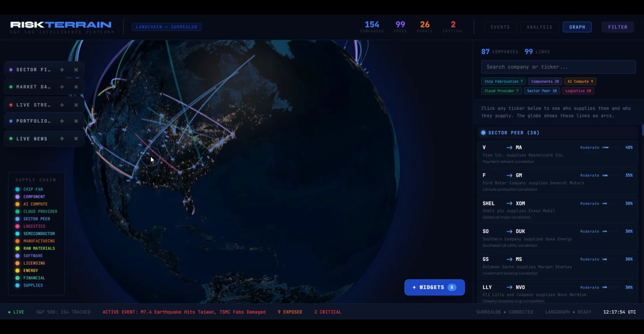This screenshot has height=334, width=644.
Task: Focus the Search company or ticker field
Action: pyautogui.click(x=558, y=67)
